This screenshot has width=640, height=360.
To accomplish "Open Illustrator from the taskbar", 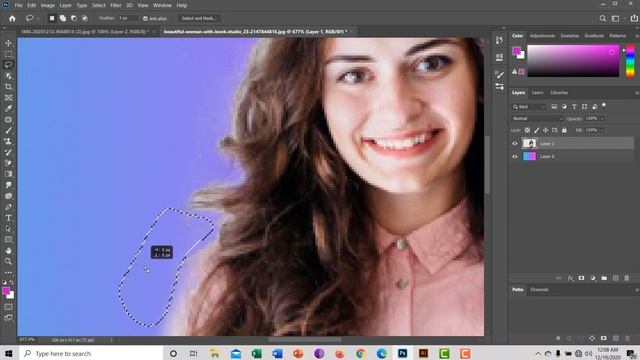I will pos(423,353).
